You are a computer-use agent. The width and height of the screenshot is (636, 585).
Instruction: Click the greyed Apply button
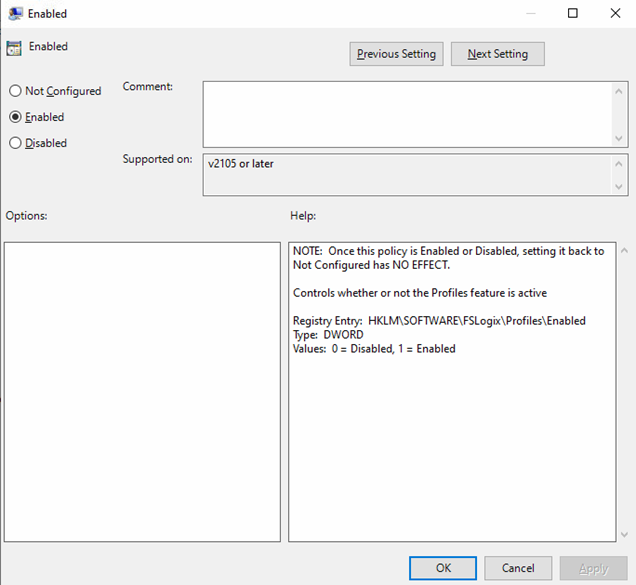(x=593, y=568)
